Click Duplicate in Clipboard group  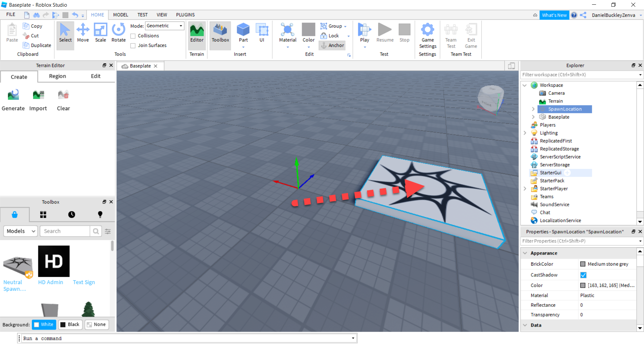pos(37,45)
